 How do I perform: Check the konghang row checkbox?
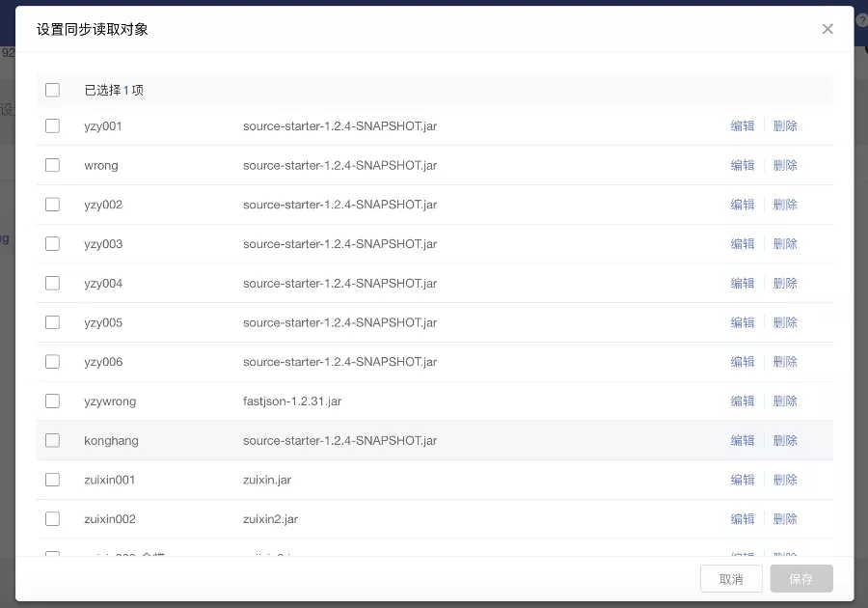click(x=53, y=440)
